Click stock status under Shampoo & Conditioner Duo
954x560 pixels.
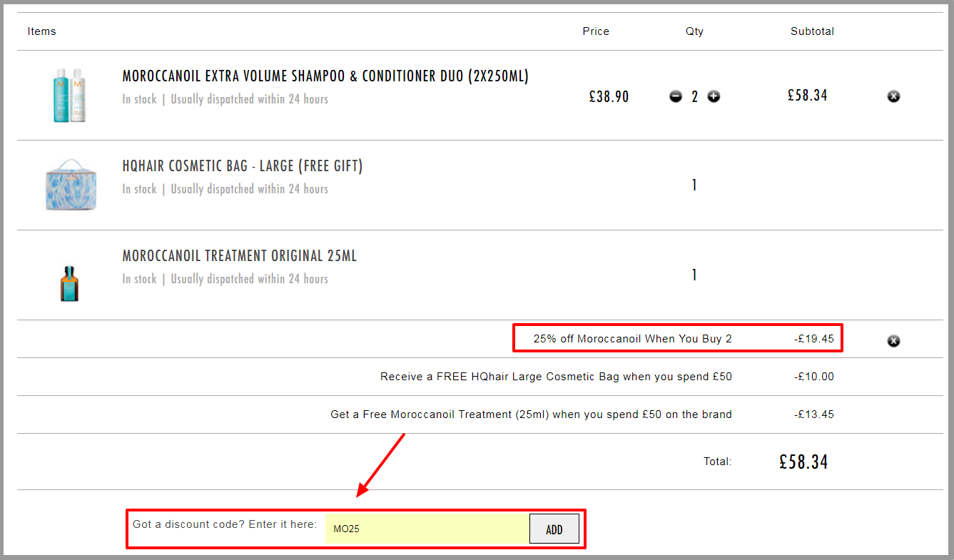click(x=225, y=99)
